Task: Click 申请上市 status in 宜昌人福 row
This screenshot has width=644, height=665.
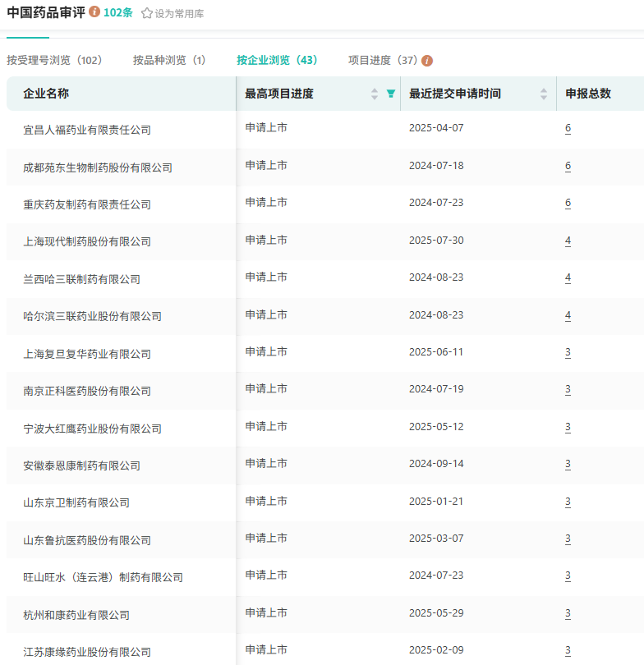Action: click(266, 127)
